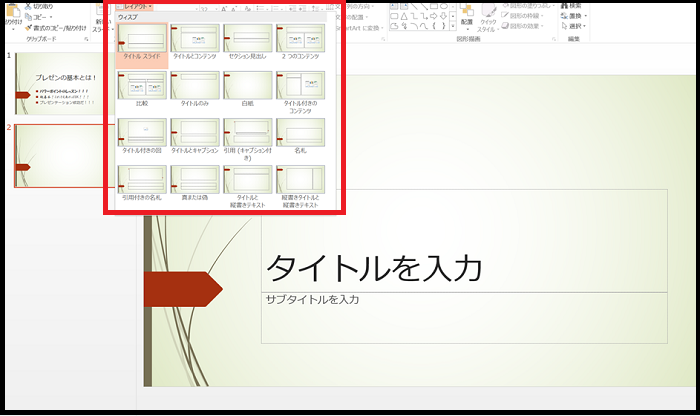
Task: Open the レイアウト layout dropdown
Action: coord(134,6)
